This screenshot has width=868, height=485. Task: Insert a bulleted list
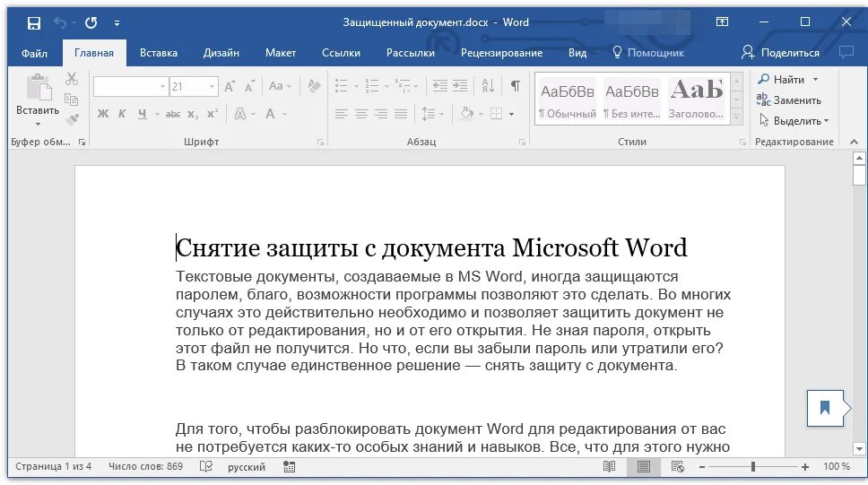point(342,86)
